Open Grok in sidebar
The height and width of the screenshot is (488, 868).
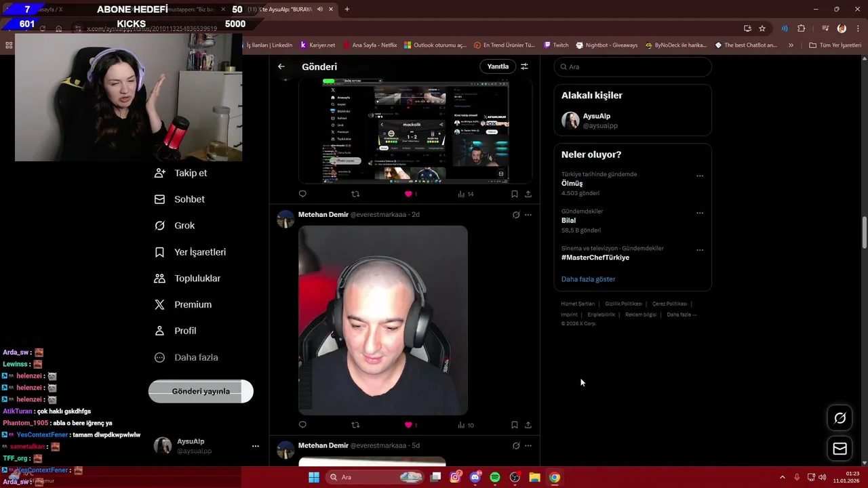[x=175, y=226]
